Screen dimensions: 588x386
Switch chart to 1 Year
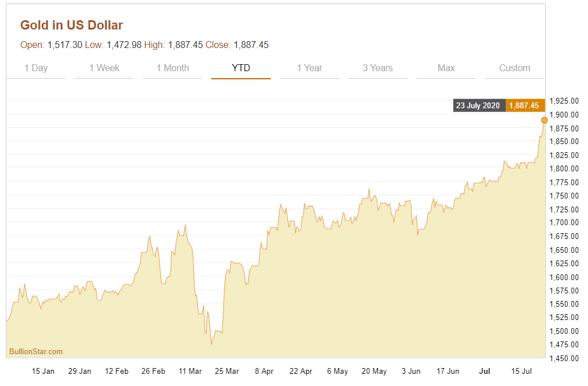(x=310, y=68)
